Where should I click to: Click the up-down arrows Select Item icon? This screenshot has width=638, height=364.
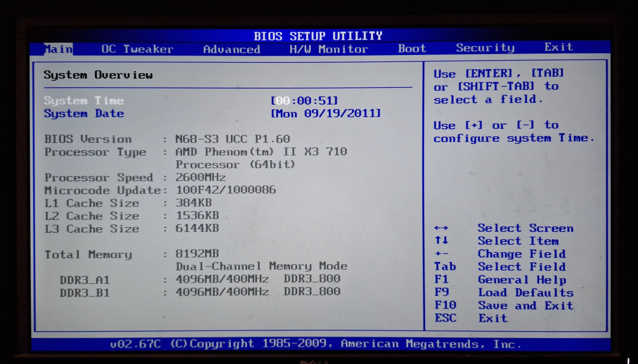pos(442,240)
